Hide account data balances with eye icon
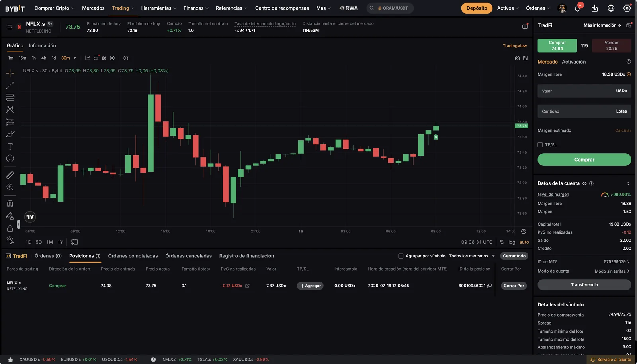The width and height of the screenshot is (637, 364). [x=584, y=183]
